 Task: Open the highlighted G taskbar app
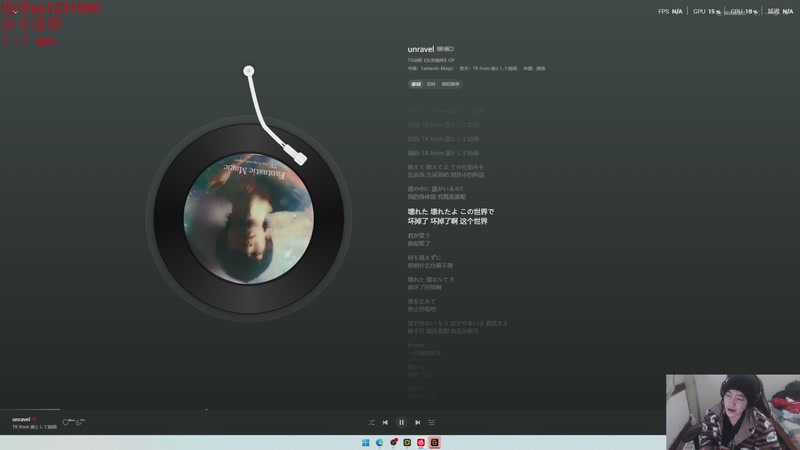click(435, 442)
